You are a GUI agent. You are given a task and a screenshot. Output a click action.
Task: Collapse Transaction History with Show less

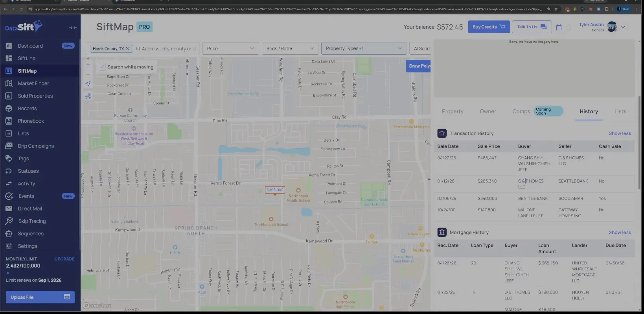coord(620,133)
